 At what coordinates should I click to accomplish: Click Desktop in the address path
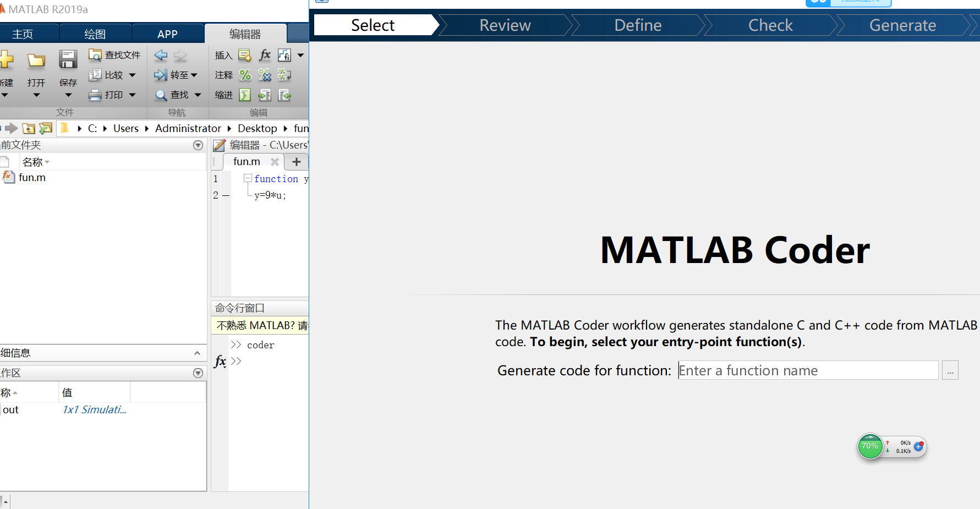pyautogui.click(x=258, y=128)
